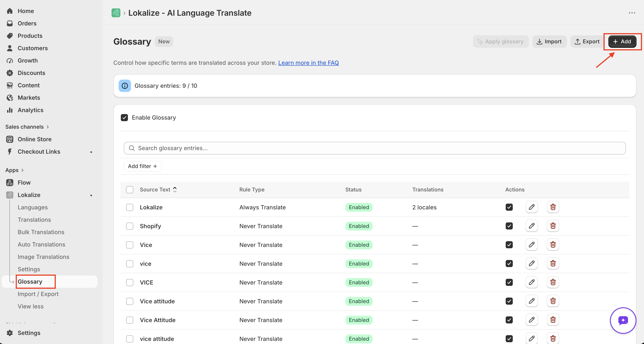Open Markets in the sidebar
The width and height of the screenshot is (644, 344).
coord(29,98)
